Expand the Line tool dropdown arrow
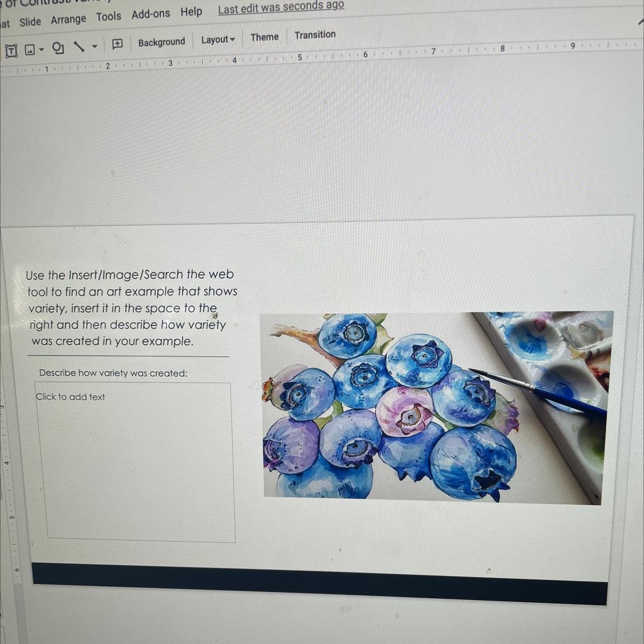The width and height of the screenshot is (644, 644). click(x=94, y=46)
